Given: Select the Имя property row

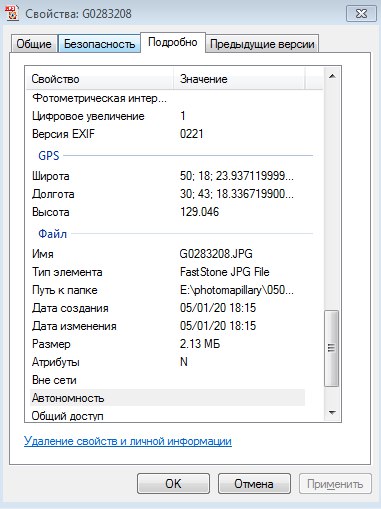Looking at the screenshot, I should click(167, 254).
